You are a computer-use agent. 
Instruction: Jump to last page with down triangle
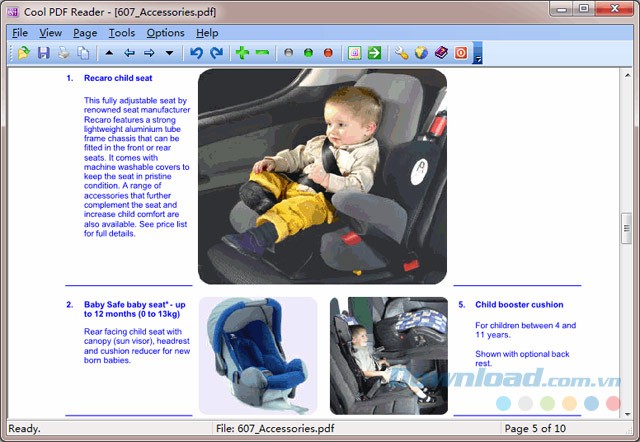coord(169,53)
